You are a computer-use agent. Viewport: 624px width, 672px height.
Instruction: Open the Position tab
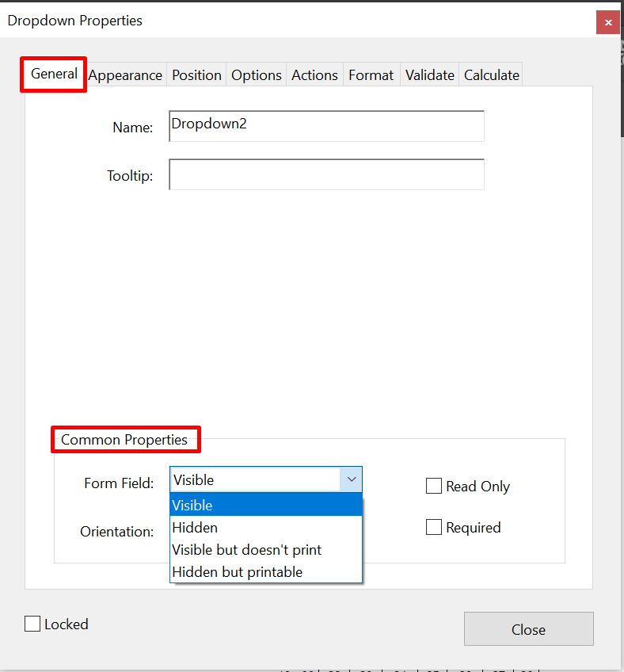tap(196, 74)
